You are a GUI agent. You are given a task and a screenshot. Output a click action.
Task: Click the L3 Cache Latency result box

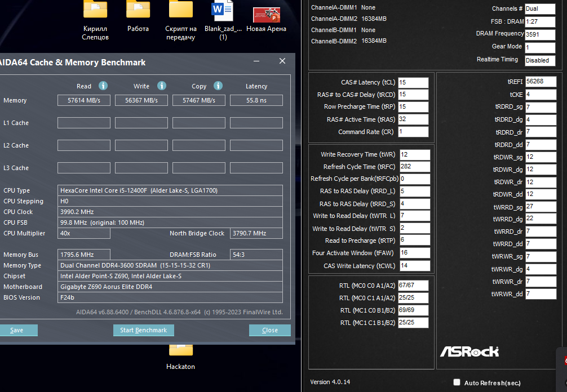[x=256, y=168]
